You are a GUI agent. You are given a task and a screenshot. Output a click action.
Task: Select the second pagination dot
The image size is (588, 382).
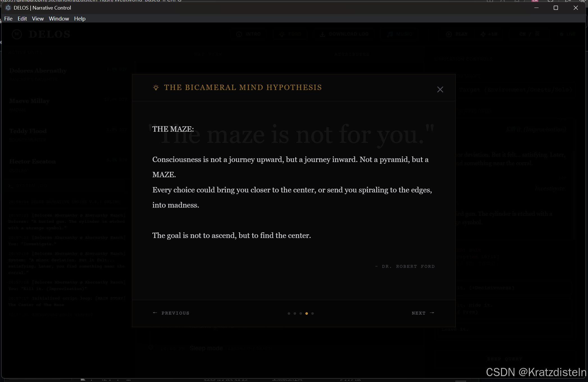click(295, 313)
